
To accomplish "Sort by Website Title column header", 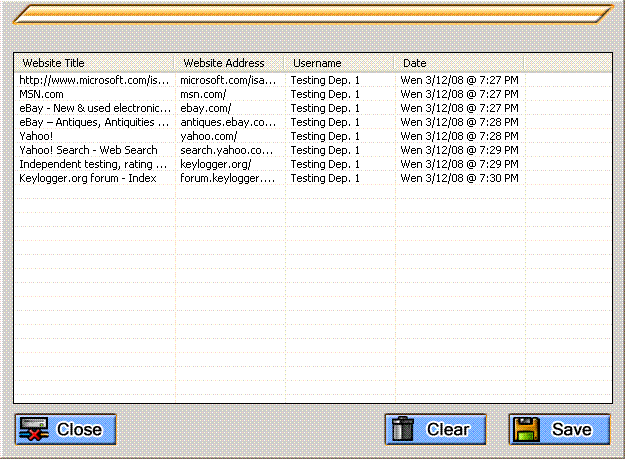I will tap(94, 63).
